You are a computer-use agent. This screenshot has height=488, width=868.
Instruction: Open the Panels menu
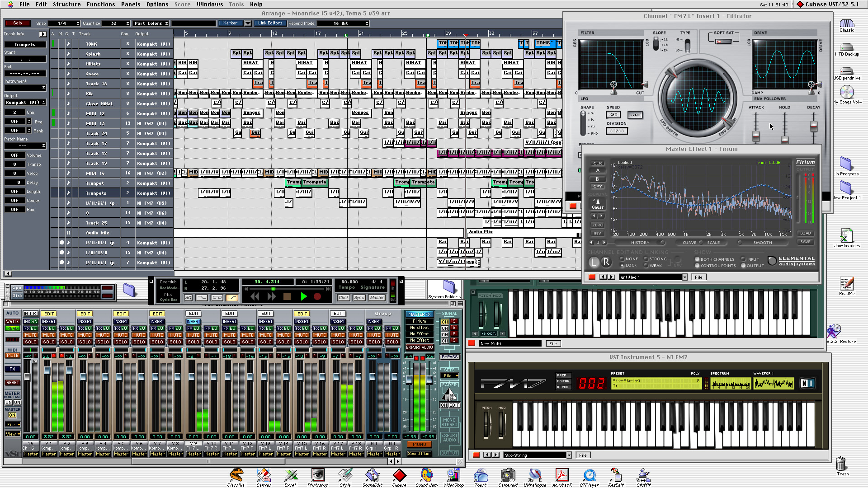[130, 5]
